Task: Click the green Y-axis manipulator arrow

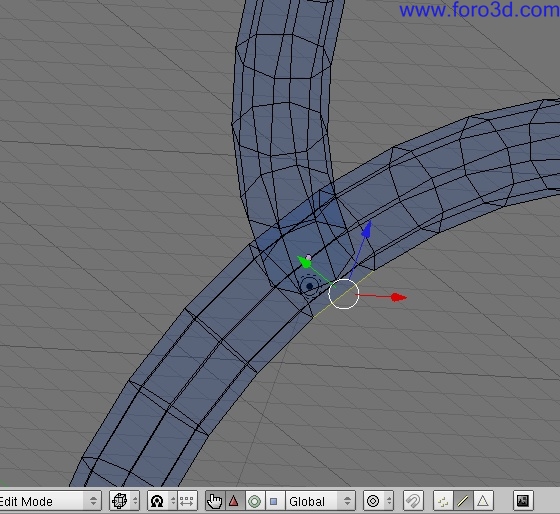Action: pyautogui.click(x=304, y=263)
